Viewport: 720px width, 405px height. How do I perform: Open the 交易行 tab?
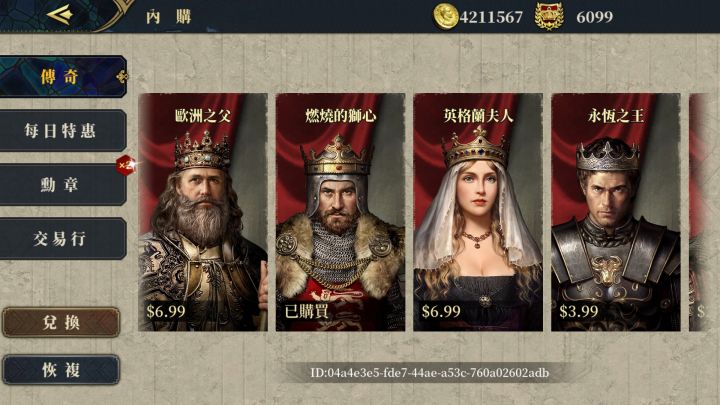[x=62, y=239]
